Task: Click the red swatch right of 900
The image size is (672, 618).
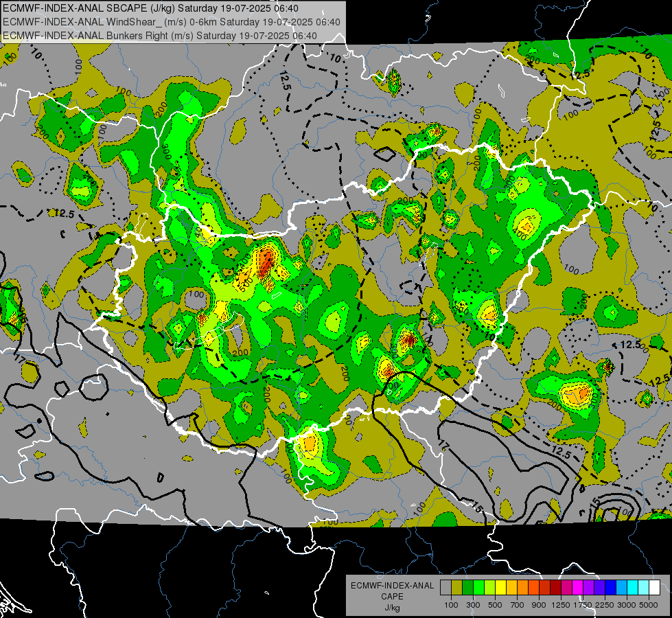Action: point(545,587)
